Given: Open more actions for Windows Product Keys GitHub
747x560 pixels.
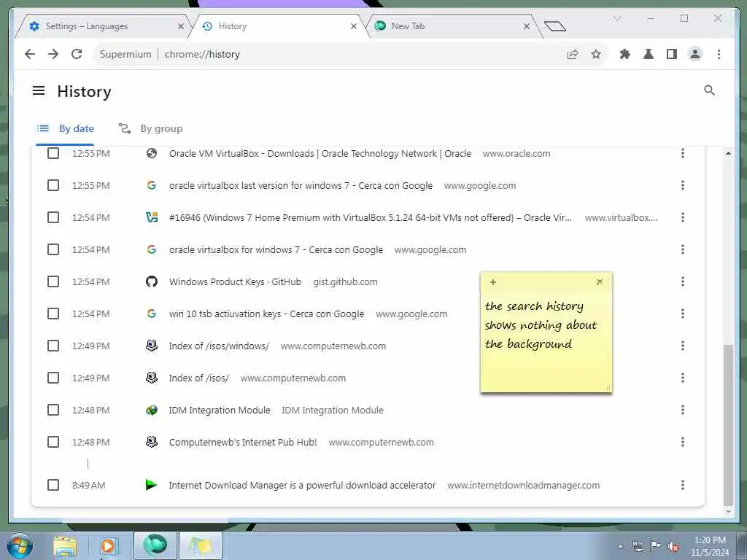Looking at the screenshot, I should point(683,281).
